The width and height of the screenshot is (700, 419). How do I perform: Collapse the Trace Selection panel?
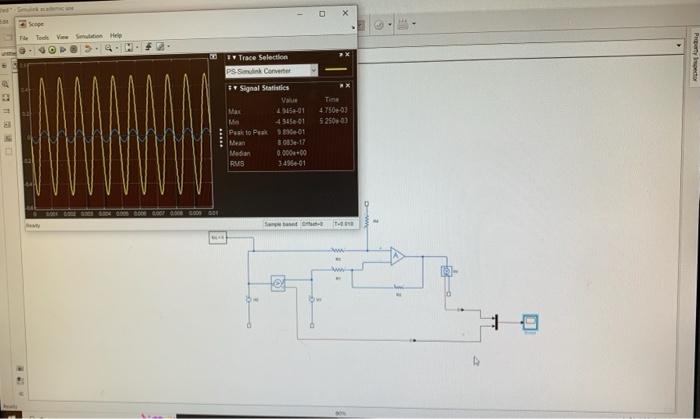click(232, 58)
